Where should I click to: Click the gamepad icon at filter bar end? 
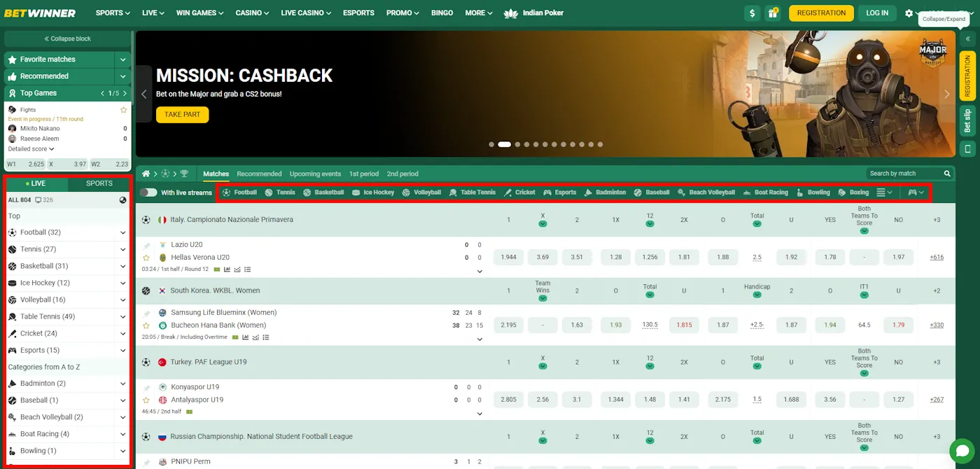point(913,192)
